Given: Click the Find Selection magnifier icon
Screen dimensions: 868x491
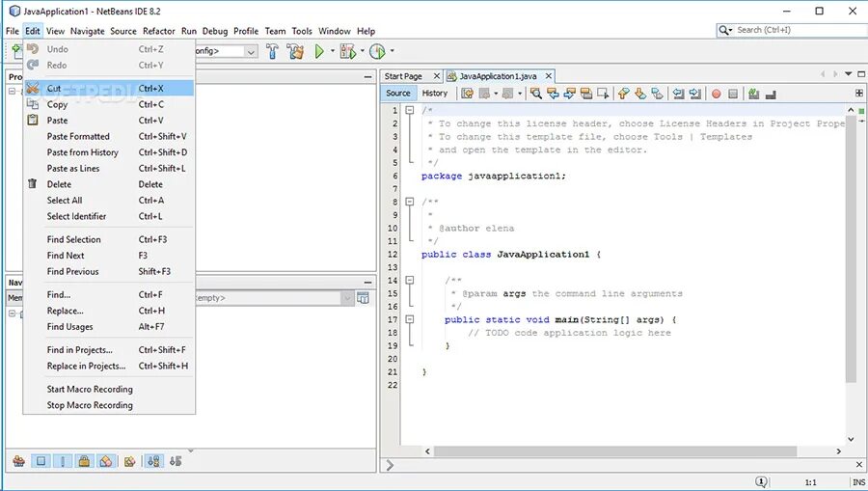Looking at the screenshot, I should [x=535, y=94].
